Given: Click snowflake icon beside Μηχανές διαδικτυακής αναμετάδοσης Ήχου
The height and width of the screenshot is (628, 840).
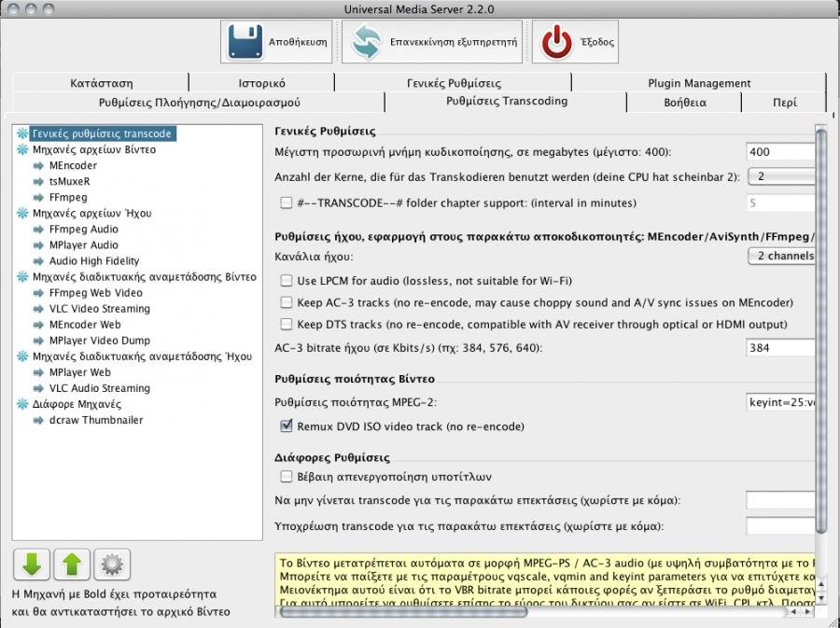Looking at the screenshot, I should click(x=22, y=356).
